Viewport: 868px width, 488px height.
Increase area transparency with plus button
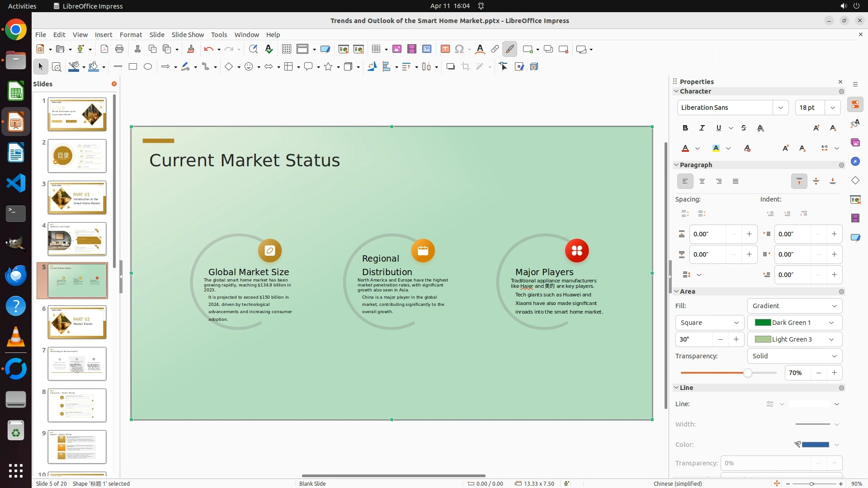tap(834, 373)
